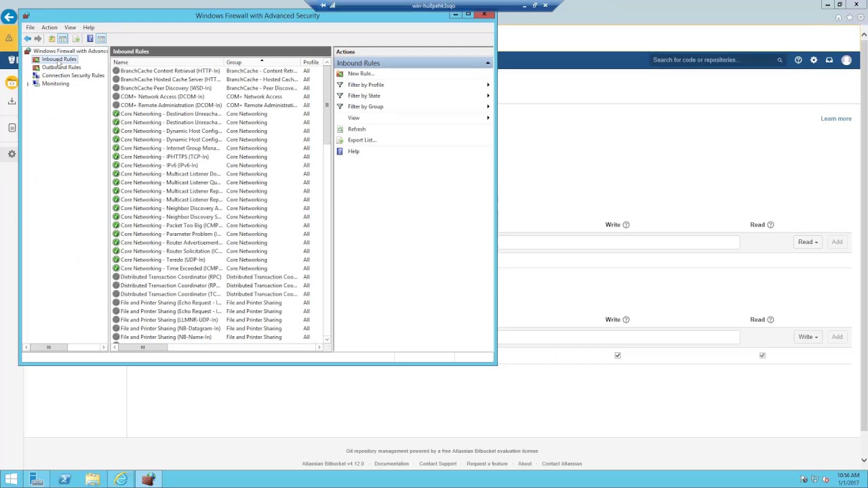The image size is (868, 488).
Task: Expand the Monitoring tree node arrow
Action: 28,84
